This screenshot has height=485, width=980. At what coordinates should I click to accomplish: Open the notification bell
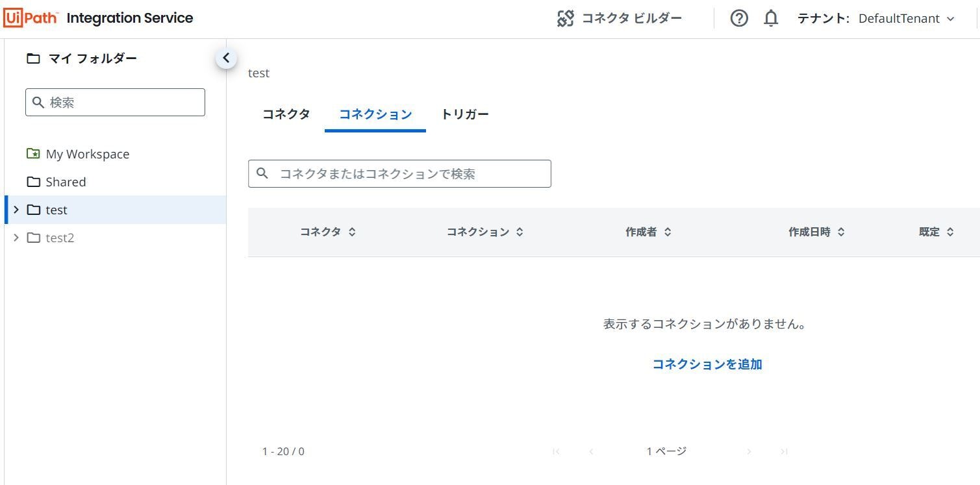(x=770, y=18)
